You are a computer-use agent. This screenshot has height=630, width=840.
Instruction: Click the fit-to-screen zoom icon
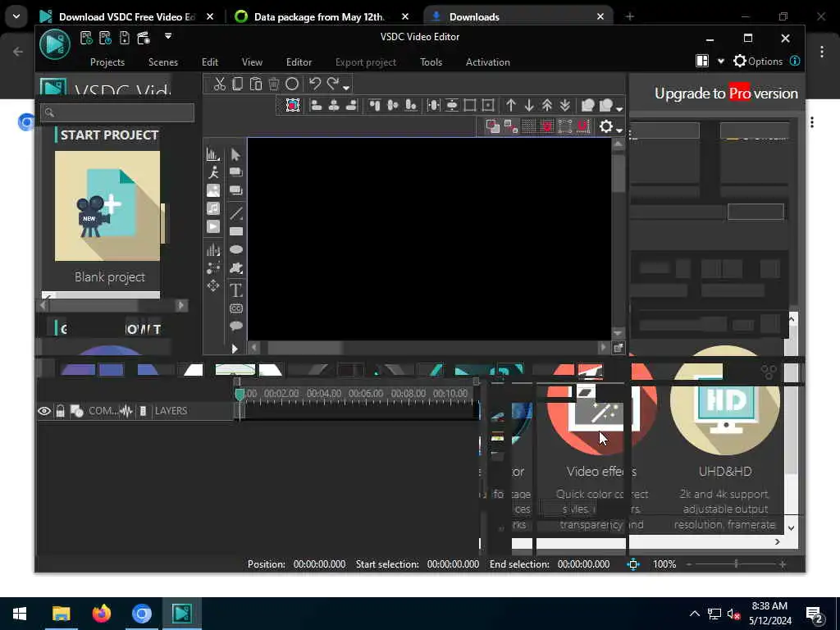tap(633, 564)
